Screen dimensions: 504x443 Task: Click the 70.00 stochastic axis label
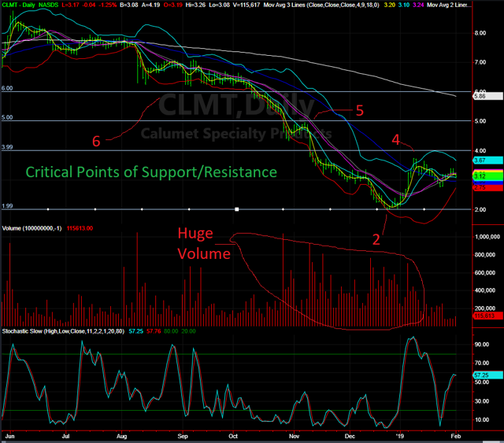(481, 363)
